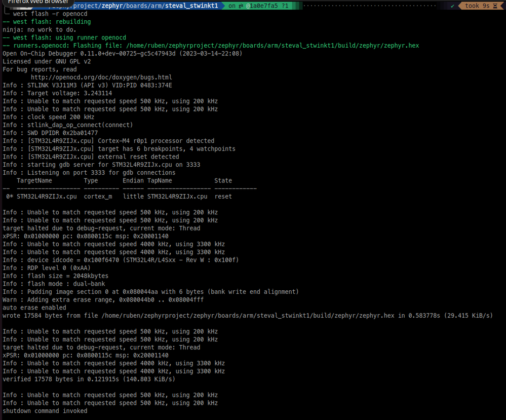506x420 pixels.
Task: Click 'Licensed under GNU GPL v2' text
Action: pyautogui.click(x=47, y=61)
